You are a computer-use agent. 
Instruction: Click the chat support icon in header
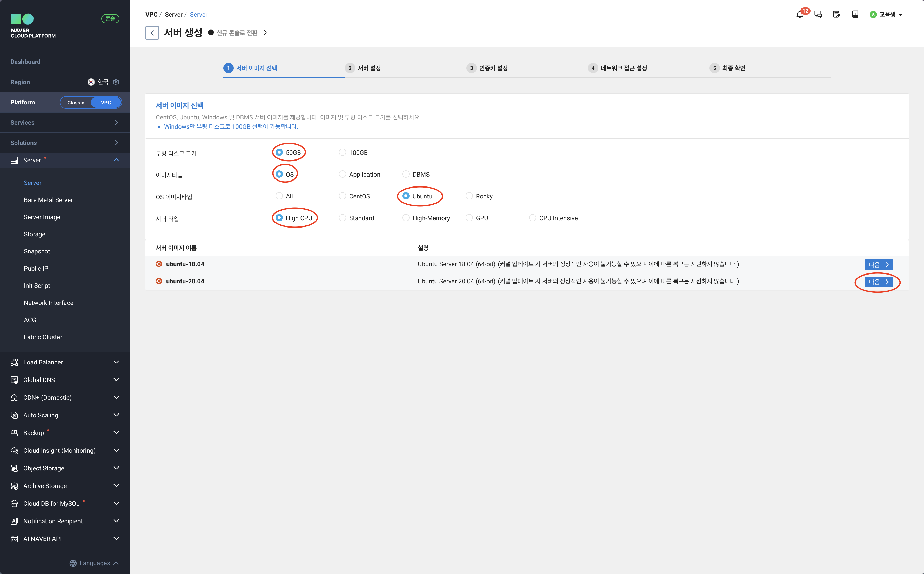[x=818, y=15]
